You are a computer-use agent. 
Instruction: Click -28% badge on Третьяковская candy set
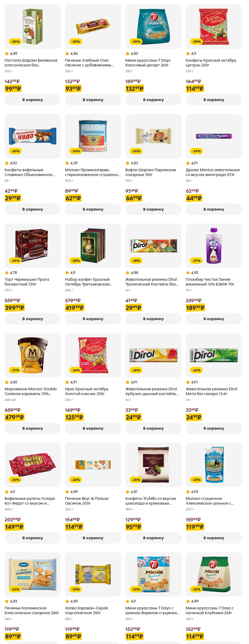[76, 260]
